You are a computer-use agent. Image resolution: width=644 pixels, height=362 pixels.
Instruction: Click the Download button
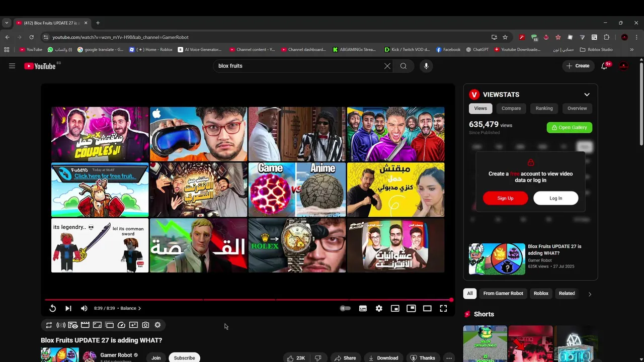[x=383, y=358]
